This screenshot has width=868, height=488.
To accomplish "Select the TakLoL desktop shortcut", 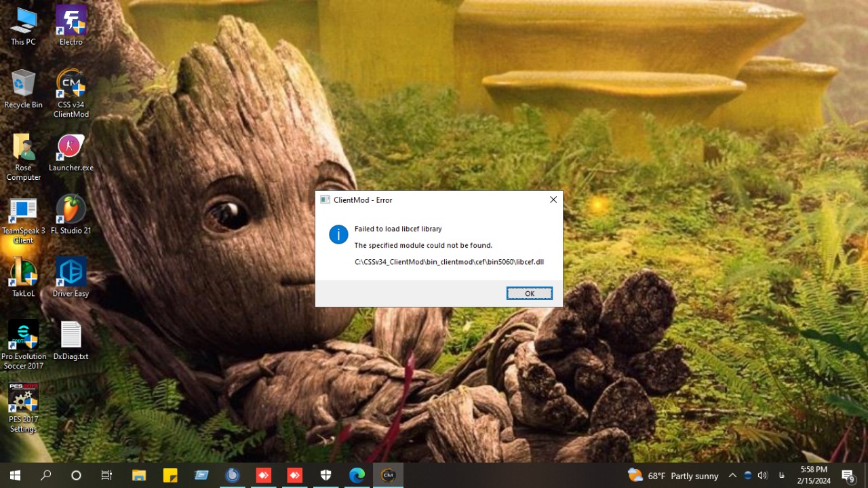I will tap(23, 278).
